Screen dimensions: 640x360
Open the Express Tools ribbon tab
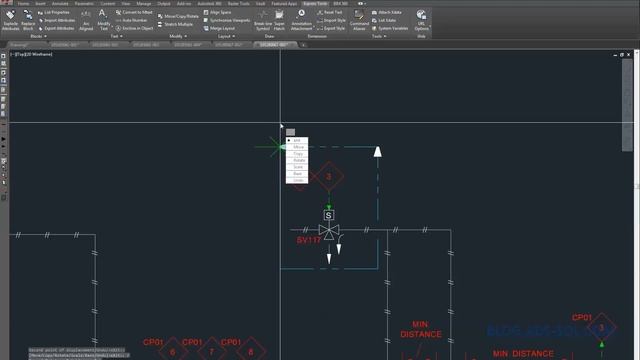[x=315, y=4]
